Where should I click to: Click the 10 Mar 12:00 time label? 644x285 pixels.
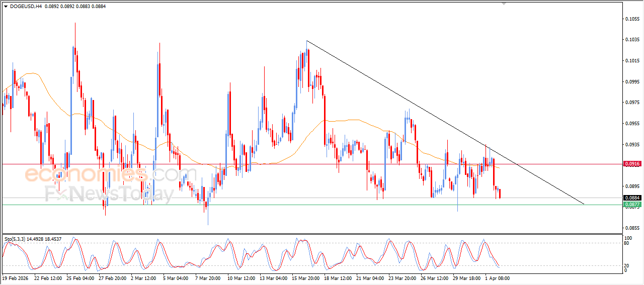(x=240, y=278)
